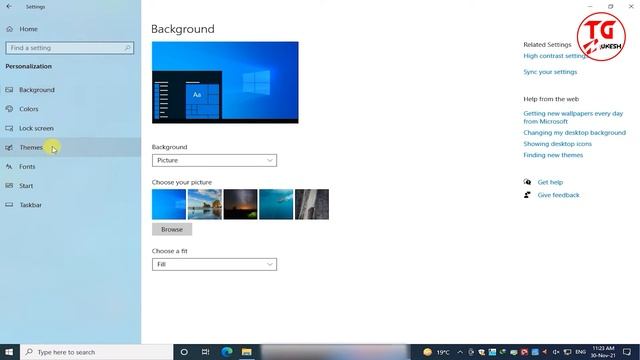
Task: Open the Sync your settings link
Action: coord(550,72)
